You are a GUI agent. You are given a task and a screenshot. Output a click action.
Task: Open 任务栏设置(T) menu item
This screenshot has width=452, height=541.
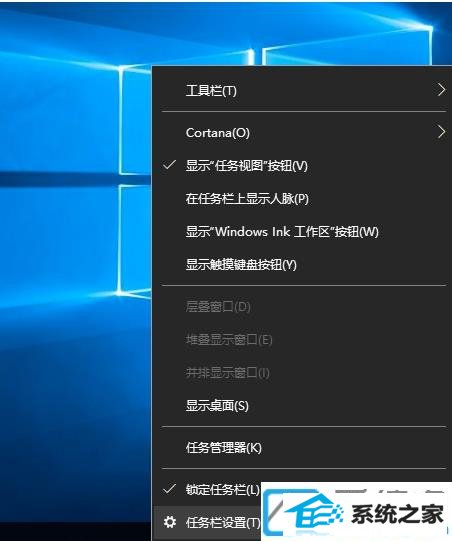[208, 522]
